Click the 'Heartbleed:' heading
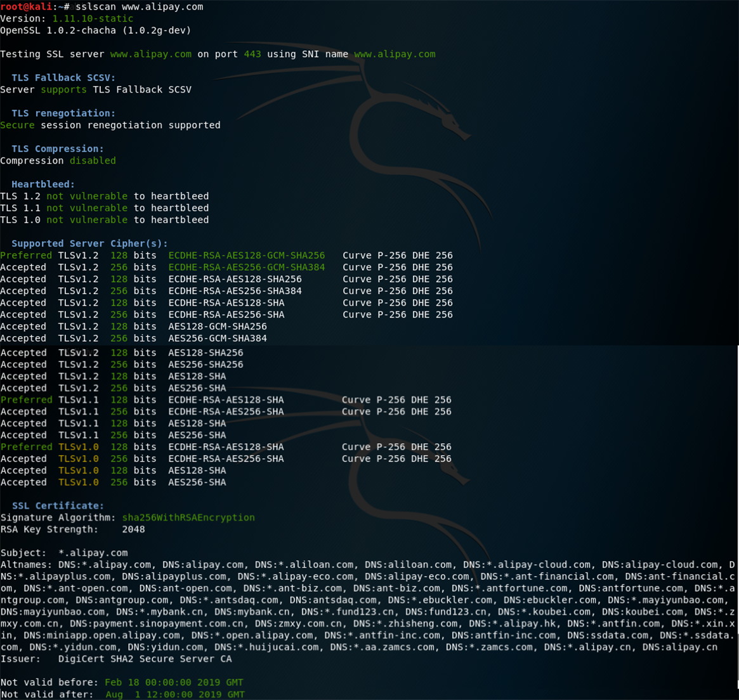The image size is (739, 700). pyautogui.click(x=43, y=184)
